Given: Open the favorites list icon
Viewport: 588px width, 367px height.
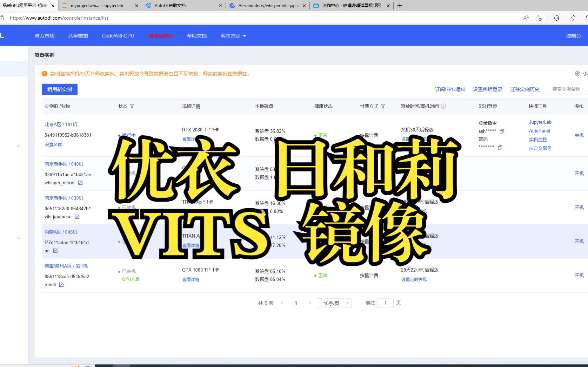Looking at the screenshot, I should click(x=574, y=18).
